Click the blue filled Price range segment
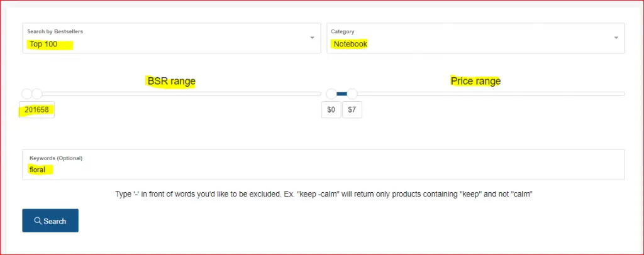The width and height of the screenshot is (644, 255). 341,94
